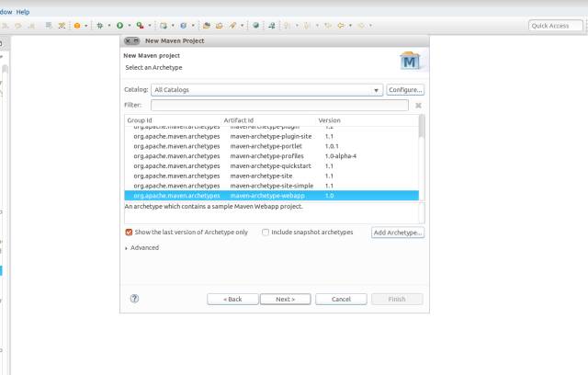Open the internal web browser globe icon

tap(255, 26)
